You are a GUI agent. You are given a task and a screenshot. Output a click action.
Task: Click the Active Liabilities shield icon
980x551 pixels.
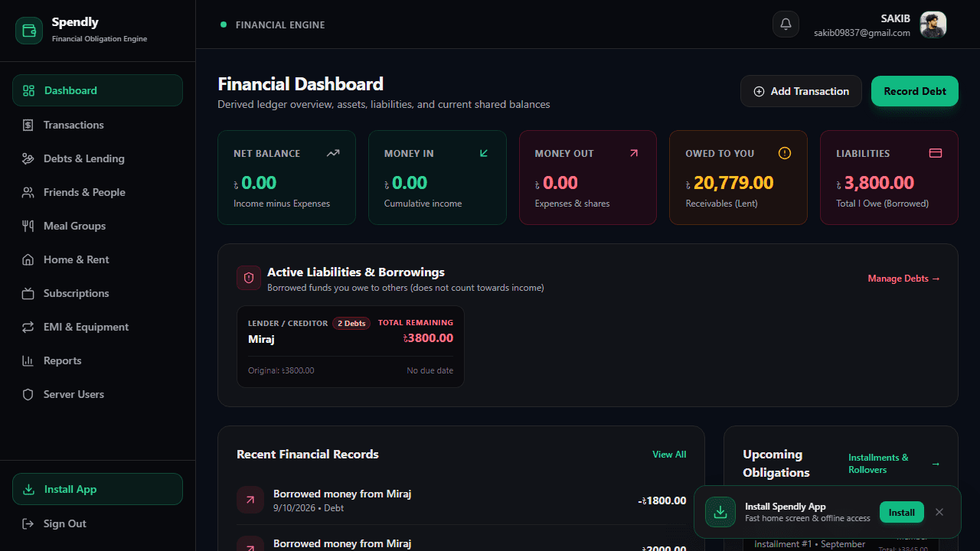point(249,279)
